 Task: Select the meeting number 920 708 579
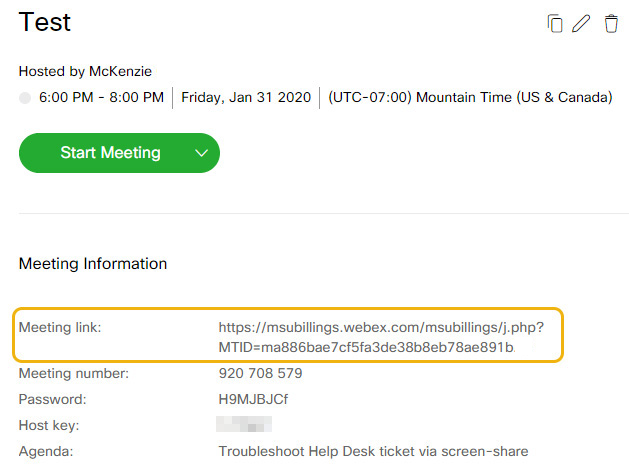[260, 373]
